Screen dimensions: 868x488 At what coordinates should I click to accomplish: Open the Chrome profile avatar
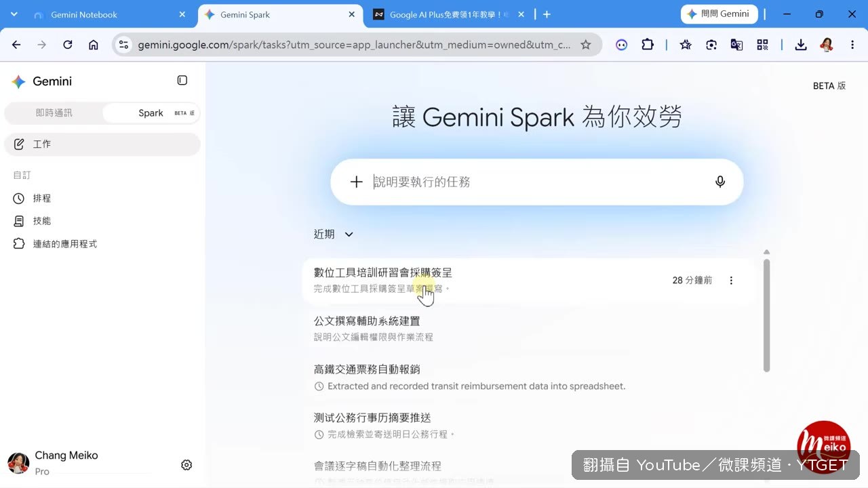point(827,45)
